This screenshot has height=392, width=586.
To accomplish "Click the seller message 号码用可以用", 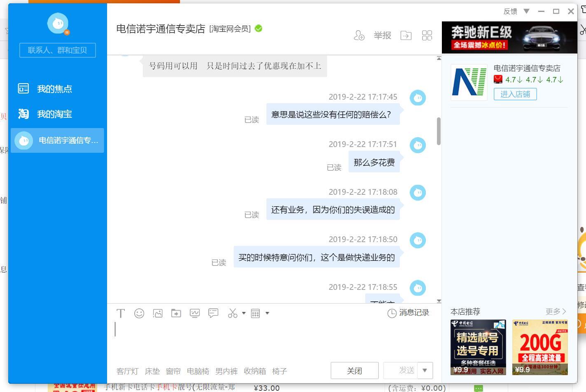I will (235, 66).
